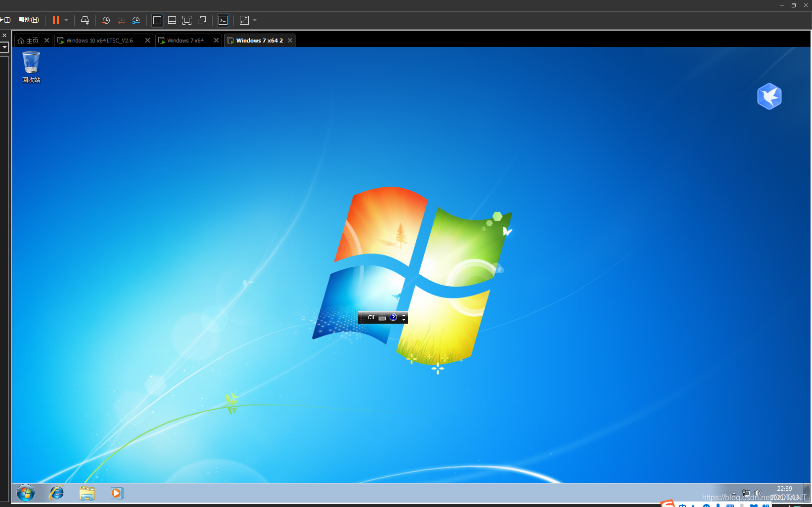Toggle the console view button
This screenshot has width=812, height=507.
pos(223,20)
